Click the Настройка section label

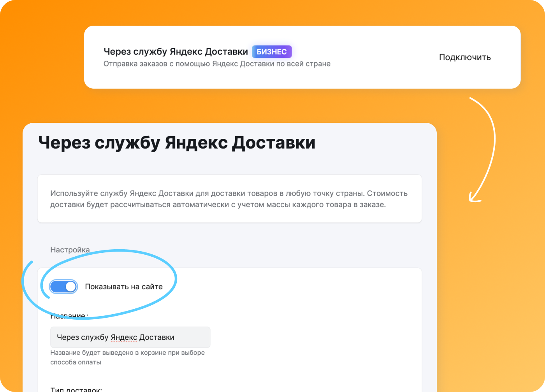70,250
